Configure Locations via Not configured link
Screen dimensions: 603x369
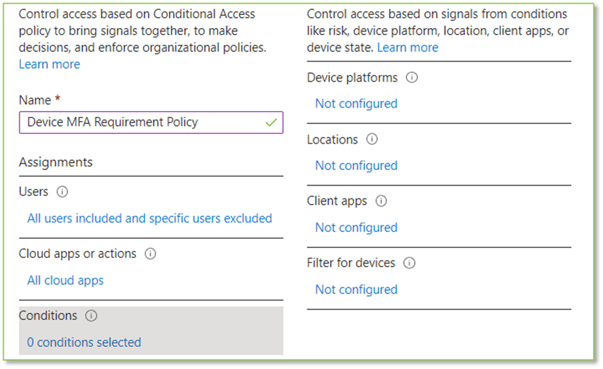click(x=356, y=166)
